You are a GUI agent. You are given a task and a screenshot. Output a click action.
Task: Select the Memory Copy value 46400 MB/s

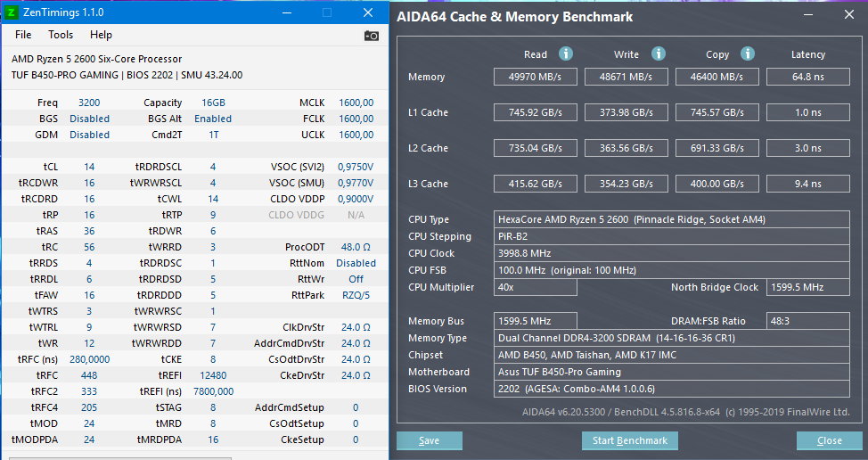click(717, 77)
